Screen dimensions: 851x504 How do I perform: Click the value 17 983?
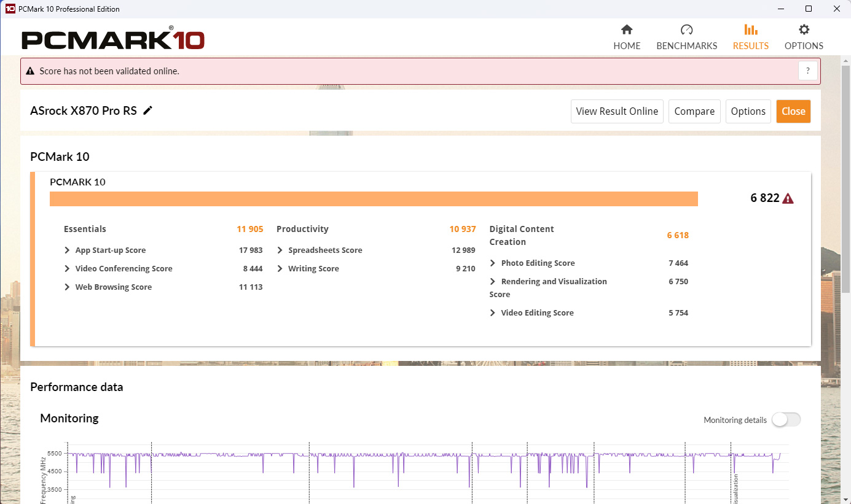[x=251, y=250]
